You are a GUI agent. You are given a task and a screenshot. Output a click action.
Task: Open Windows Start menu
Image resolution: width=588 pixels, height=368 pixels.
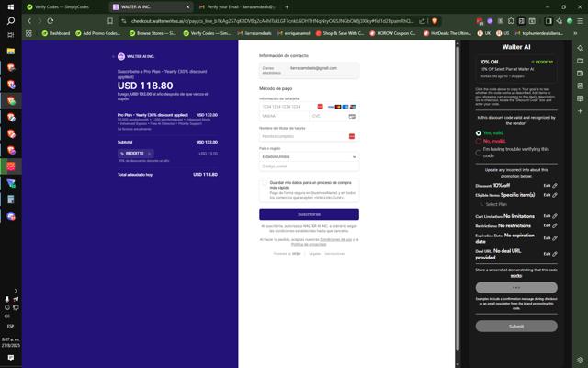[x=11, y=6]
